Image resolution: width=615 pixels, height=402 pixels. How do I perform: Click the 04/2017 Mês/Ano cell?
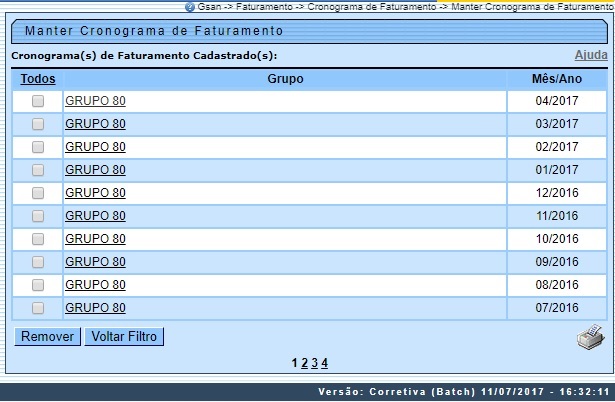(x=557, y=101)
